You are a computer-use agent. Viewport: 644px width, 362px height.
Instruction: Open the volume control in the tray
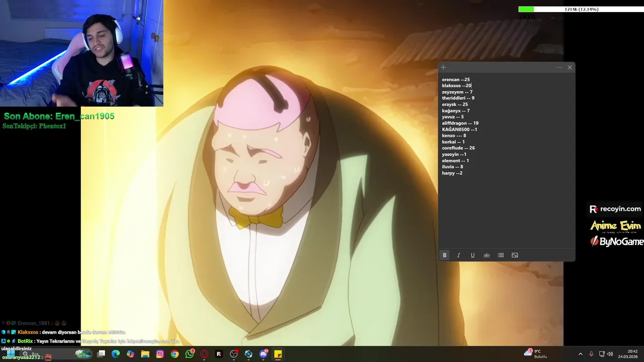[x=610, y=354]
